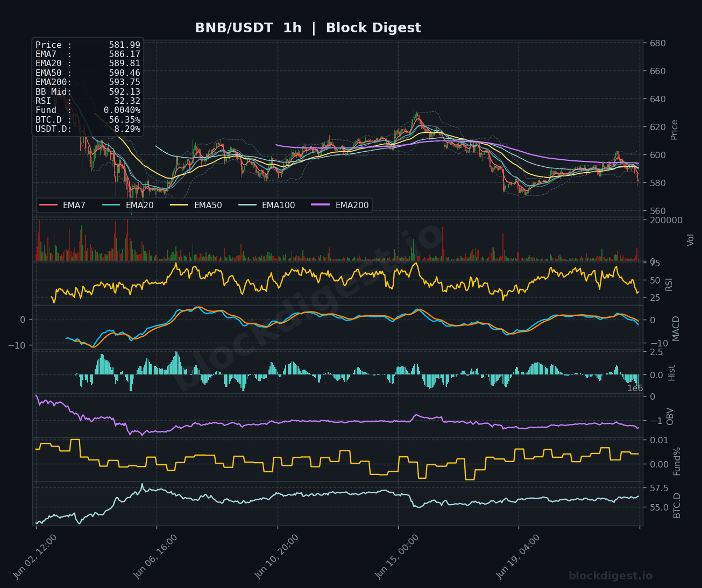Click the EMA100 legend entry

coord(267,205)
